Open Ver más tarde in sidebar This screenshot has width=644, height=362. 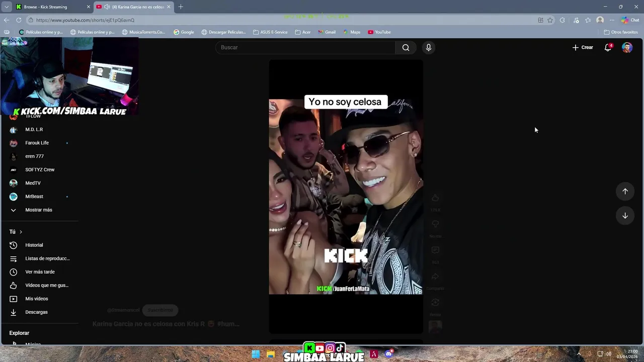coord(39,272)
